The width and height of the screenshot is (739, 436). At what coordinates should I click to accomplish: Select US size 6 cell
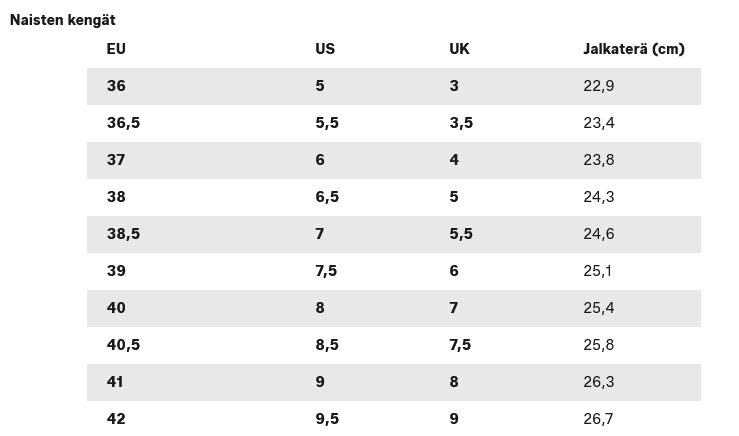click(x=320, y=160)
